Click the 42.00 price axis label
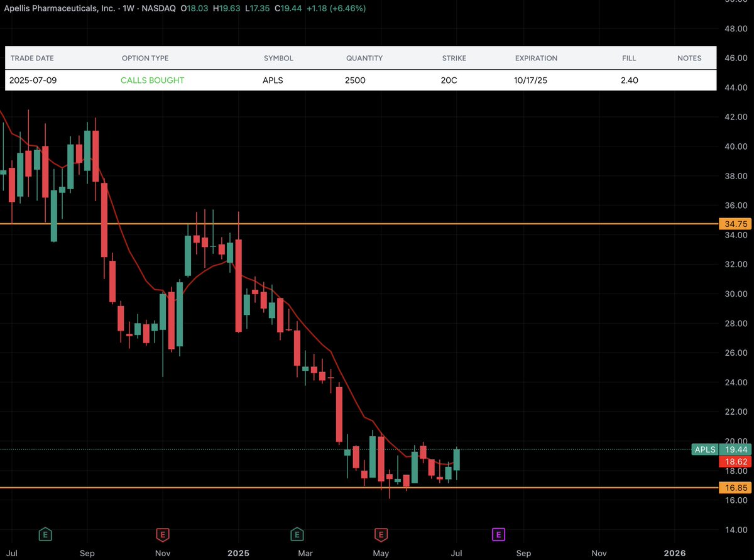The image size is (754, 560). click(735, 117)
